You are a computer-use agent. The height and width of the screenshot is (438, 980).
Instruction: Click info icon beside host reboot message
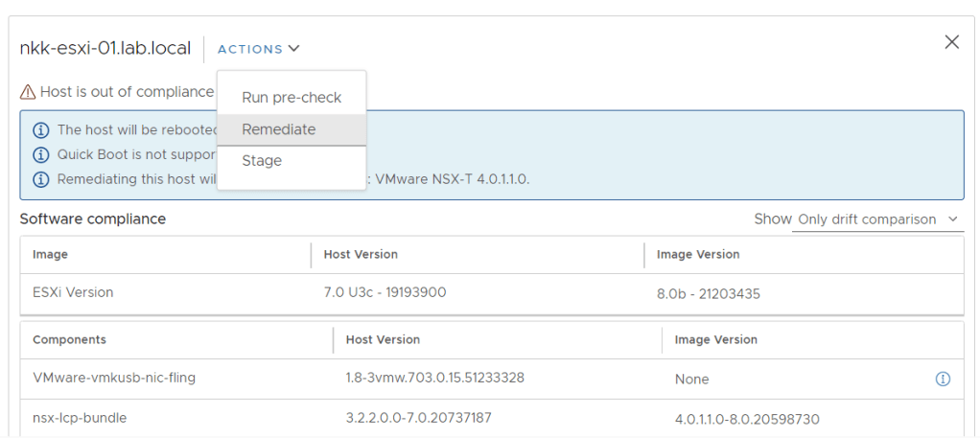coord(40,130)
